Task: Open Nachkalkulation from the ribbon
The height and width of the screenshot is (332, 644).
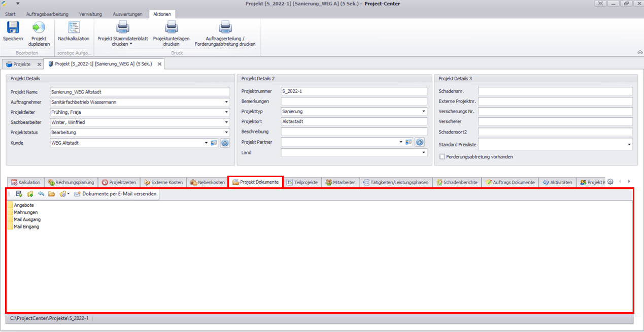Action: [74, 28]
